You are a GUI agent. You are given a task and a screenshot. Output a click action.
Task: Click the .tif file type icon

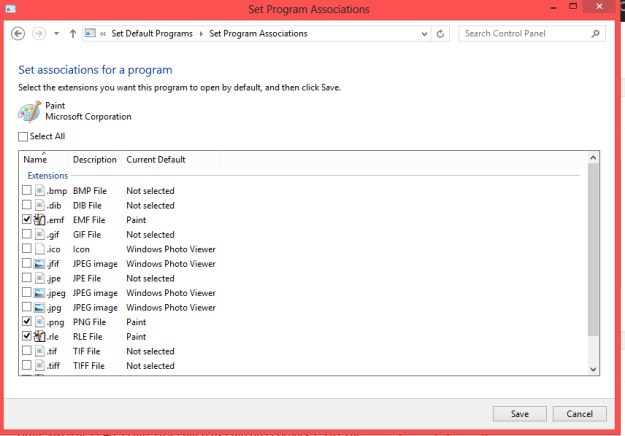tap(39, 351)
